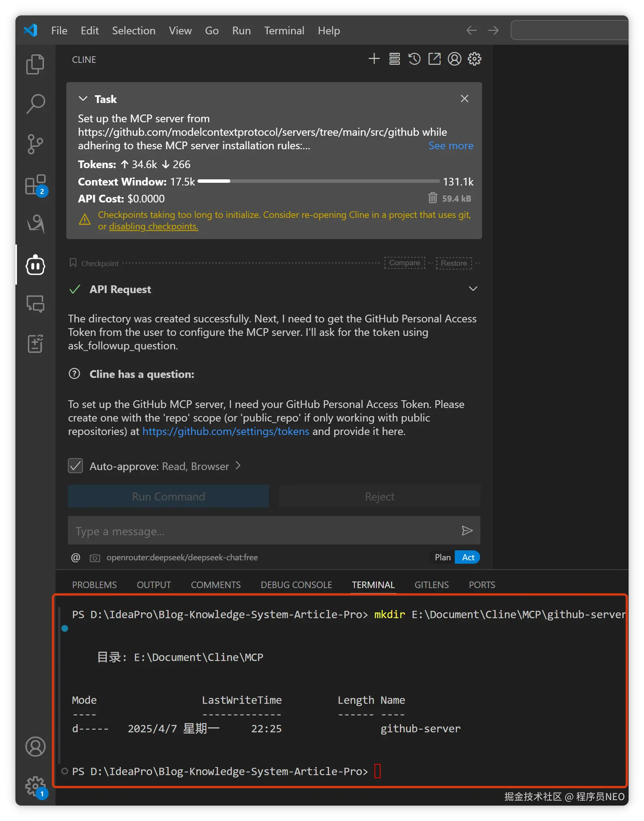Open the Help menu
This screenshot has height=821, width=644.
pos(329,30)
